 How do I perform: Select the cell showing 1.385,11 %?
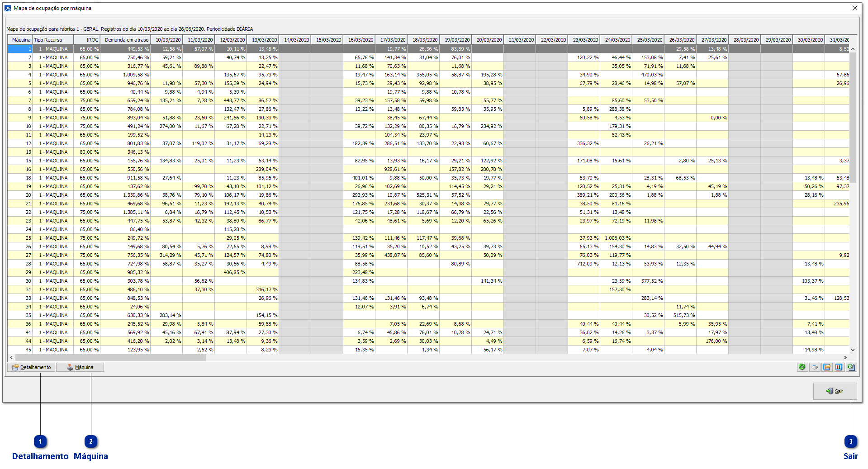point(125,212)
